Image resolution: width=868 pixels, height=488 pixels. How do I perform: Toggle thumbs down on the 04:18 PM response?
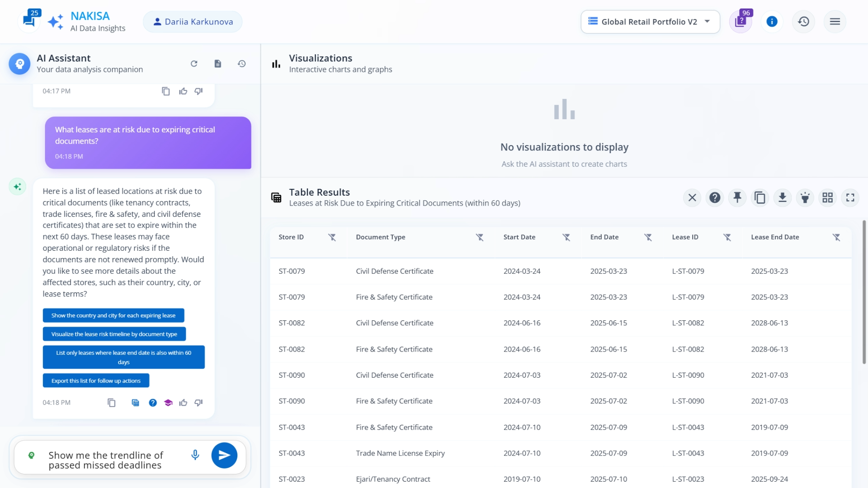[198, 403]
